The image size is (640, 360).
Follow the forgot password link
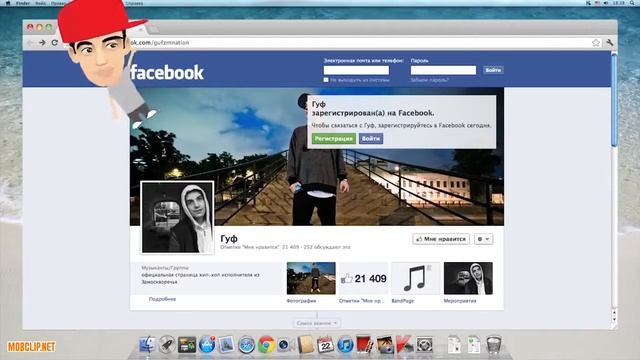[x=429, y=80]
